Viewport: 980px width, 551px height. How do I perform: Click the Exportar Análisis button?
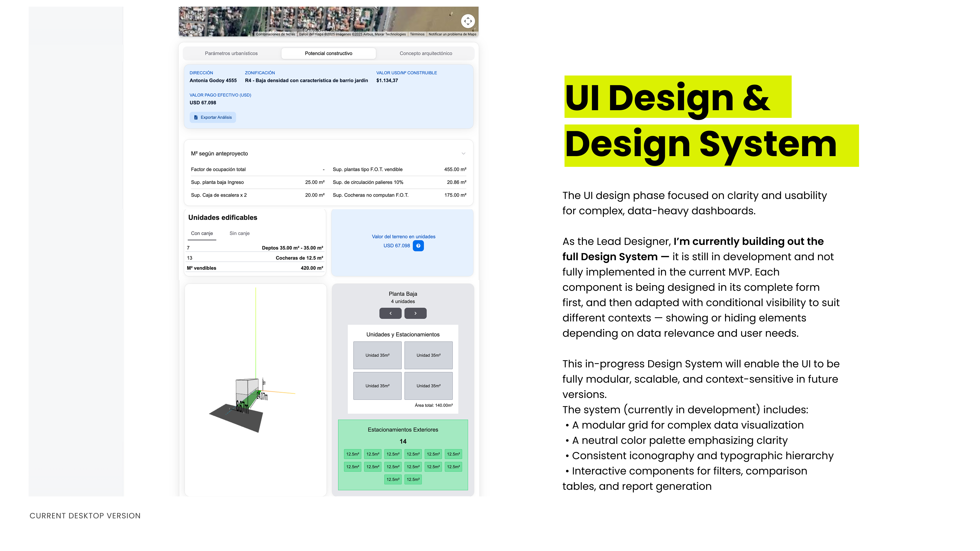(213, 117)
